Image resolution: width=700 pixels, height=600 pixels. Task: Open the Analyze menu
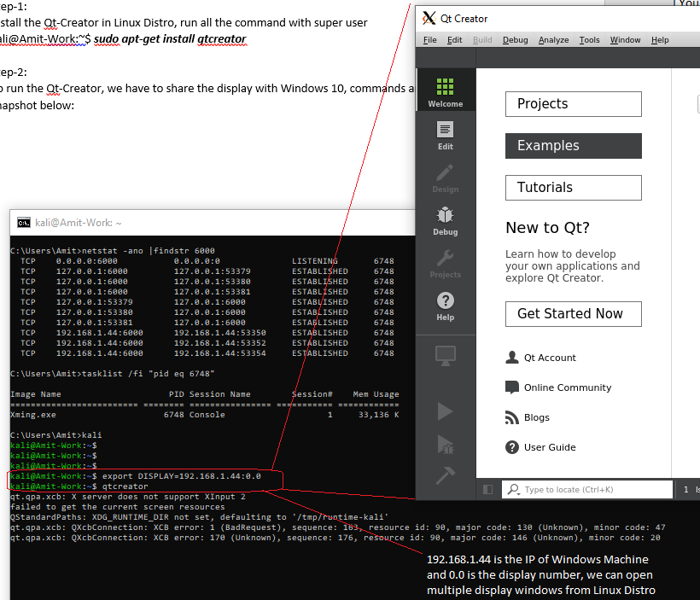[x=553, y=40]
